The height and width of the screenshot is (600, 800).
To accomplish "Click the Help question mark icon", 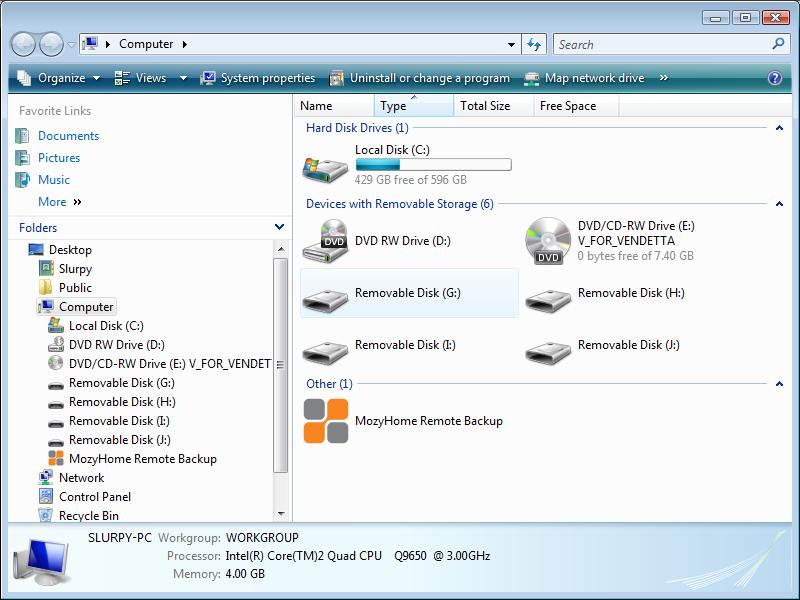I will pyautogui.click(x=774, y=78).
